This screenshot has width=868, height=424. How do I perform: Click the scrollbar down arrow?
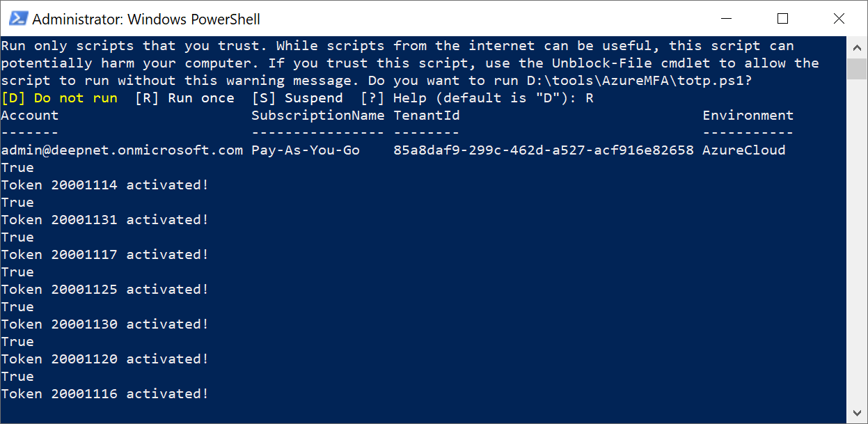(x=857, y=413)
